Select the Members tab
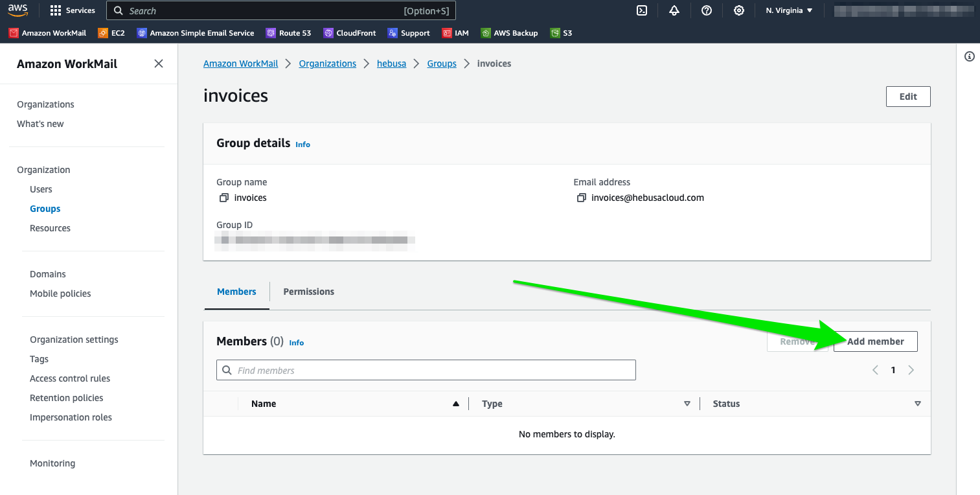This screenshot has width=980, height=495. (236, 292)
